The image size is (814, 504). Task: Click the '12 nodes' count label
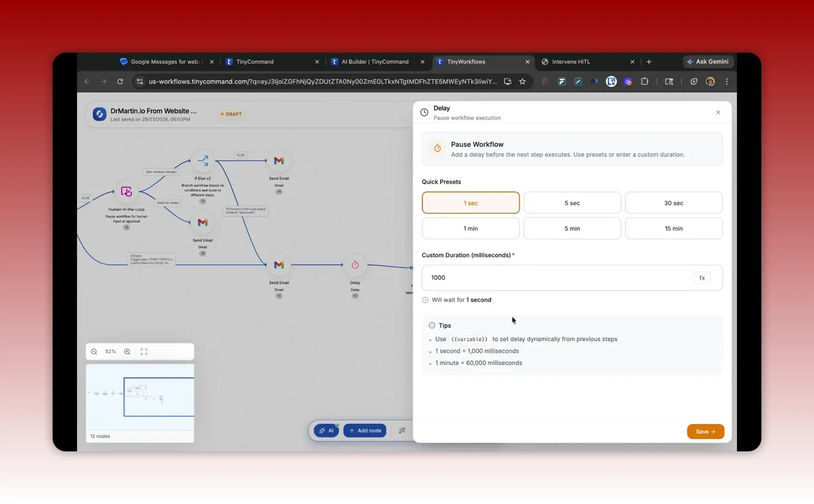[100, 436]
